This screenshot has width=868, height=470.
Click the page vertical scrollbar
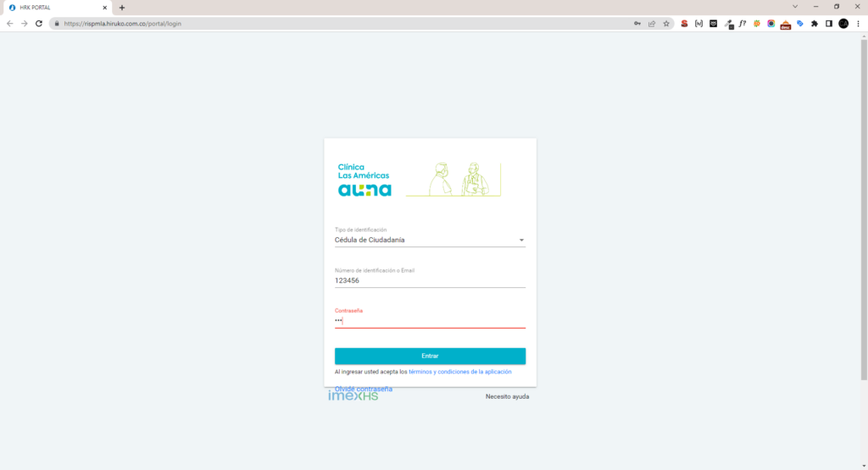point(864,209)
